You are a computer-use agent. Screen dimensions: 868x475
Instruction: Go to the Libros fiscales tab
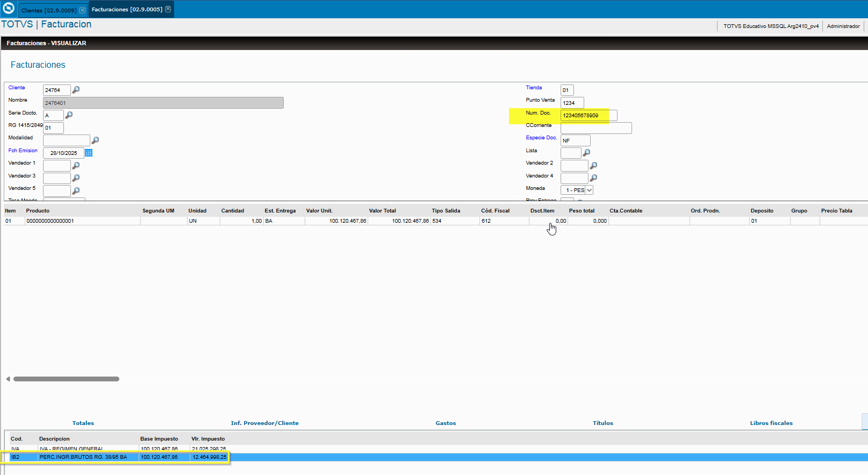pyautogui.click(x=771, y=423)
